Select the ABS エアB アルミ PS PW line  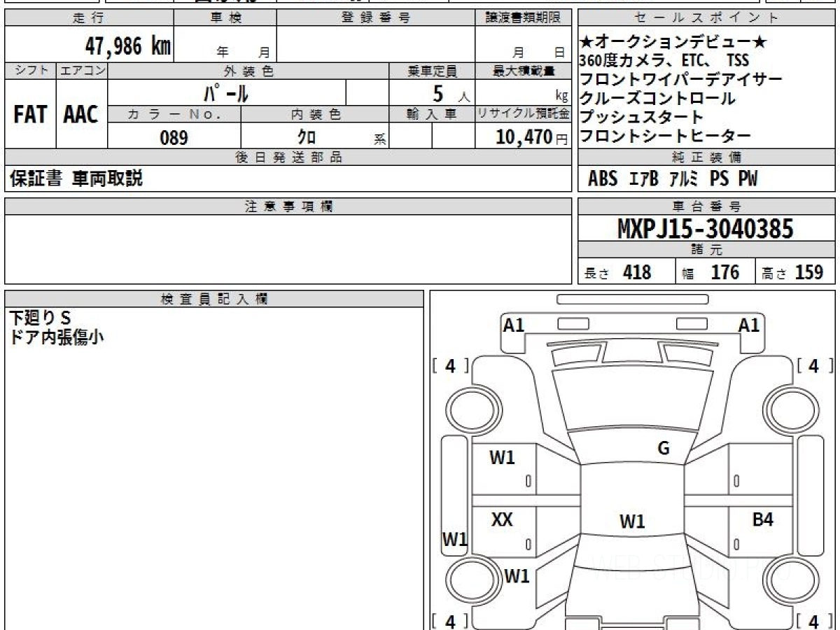pos(673,179)
